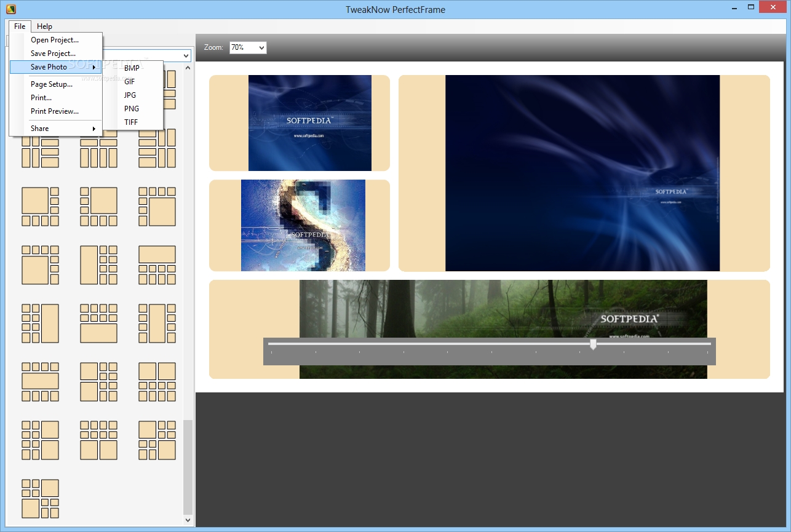
Task: Apply layout with small rows top, two large squares bottom
Action: [x=98, y=440]
